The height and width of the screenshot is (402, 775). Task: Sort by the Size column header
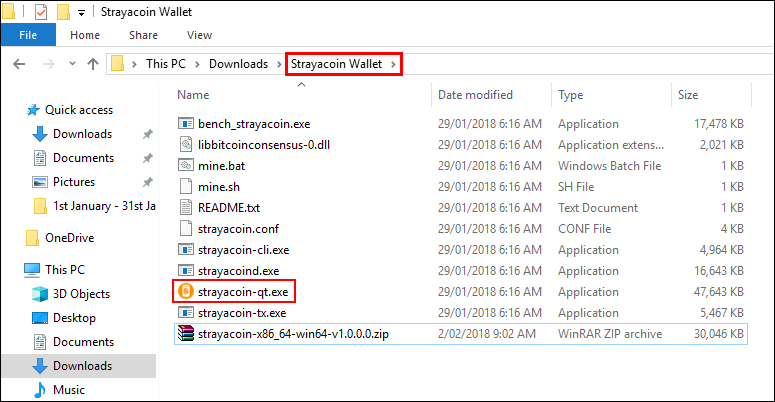(688, 95)
